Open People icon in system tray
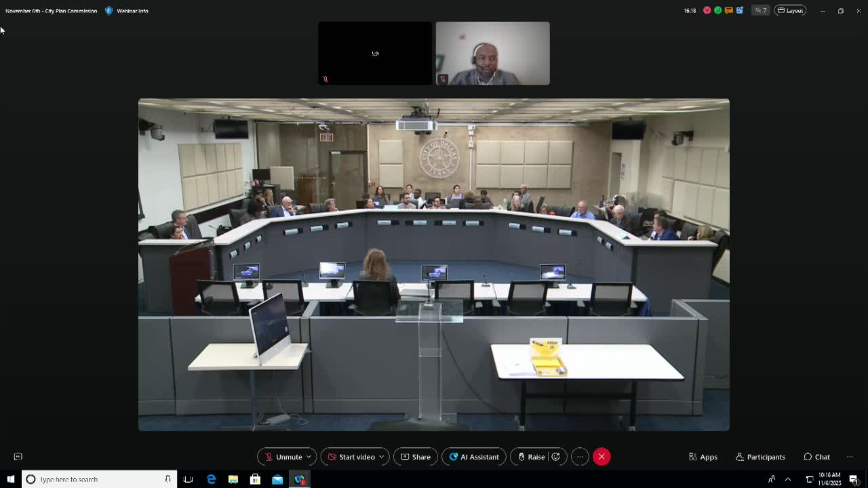Image resolution: width=868 pixels, height=488 pixels. (772, 479)
